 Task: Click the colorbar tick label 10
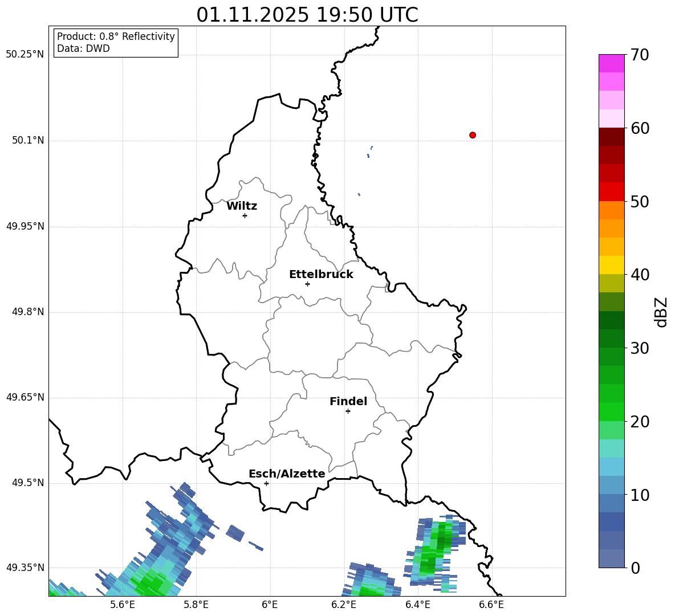640,495
